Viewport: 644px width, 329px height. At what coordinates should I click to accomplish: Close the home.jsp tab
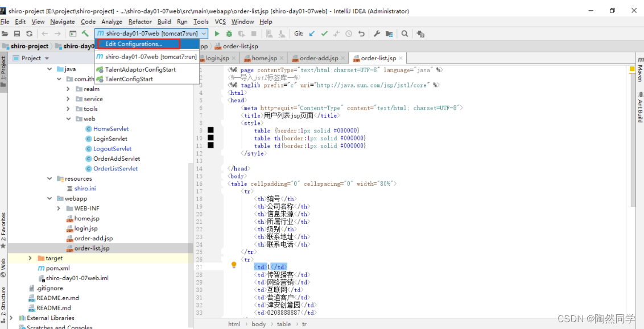[x=282, y=59]
